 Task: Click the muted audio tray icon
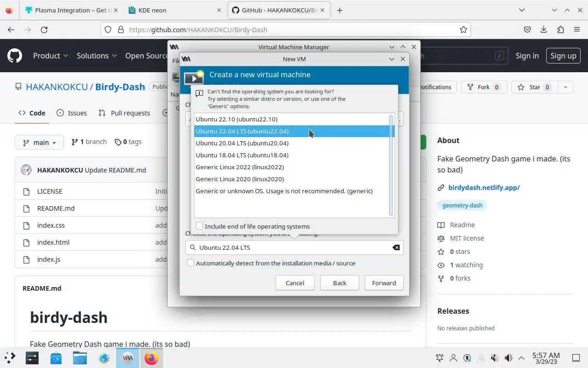tap(495, 358)
